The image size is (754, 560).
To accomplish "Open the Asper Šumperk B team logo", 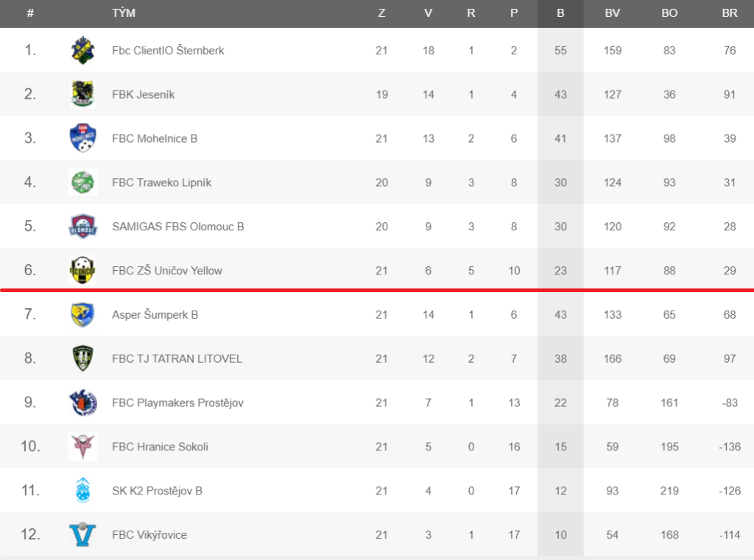I will [82, 314].
